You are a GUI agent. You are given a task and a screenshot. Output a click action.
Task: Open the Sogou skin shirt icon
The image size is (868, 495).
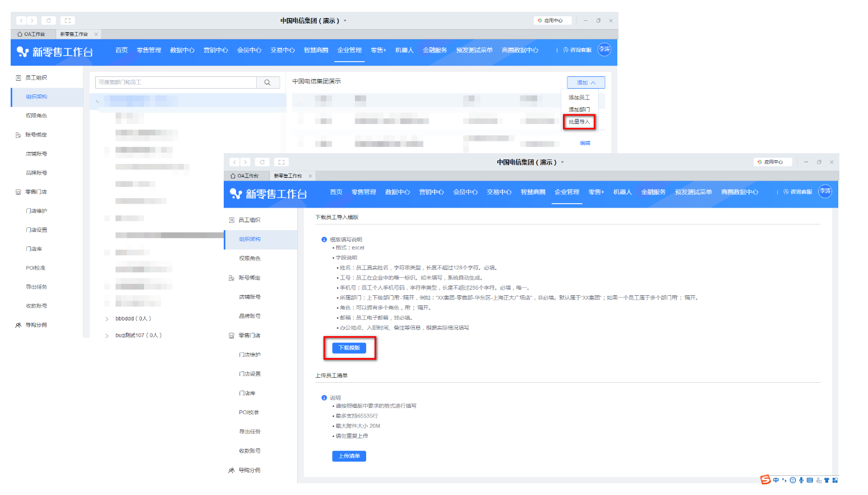pyautogui.click(x=827, y=480)
